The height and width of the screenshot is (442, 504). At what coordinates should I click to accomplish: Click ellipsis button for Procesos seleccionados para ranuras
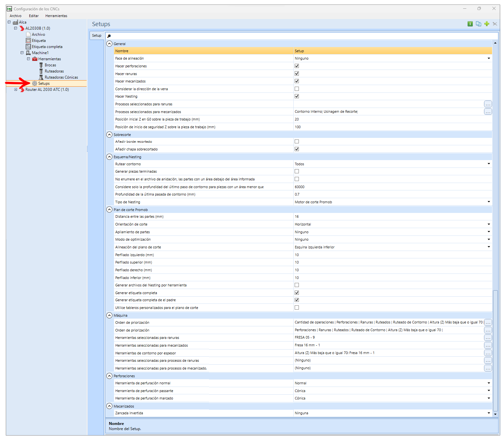click(488, 104)
